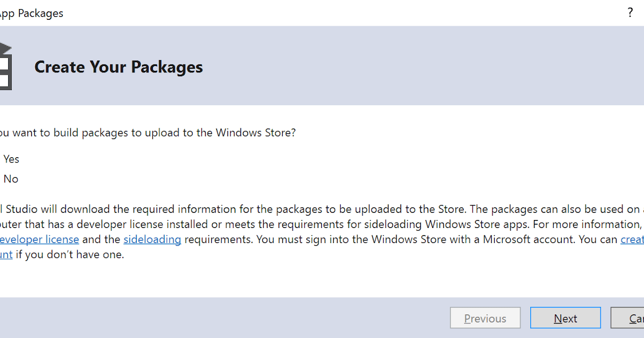644x338 pixels.
Task: Click the Windows Store upload question text
Action: (148, 133)
